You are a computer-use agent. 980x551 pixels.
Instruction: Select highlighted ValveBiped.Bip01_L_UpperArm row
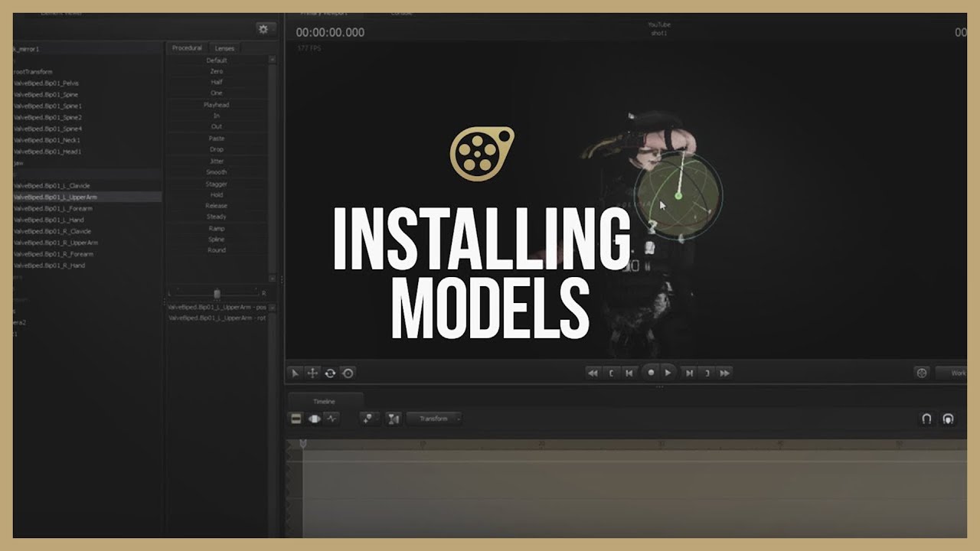(87, 197)
